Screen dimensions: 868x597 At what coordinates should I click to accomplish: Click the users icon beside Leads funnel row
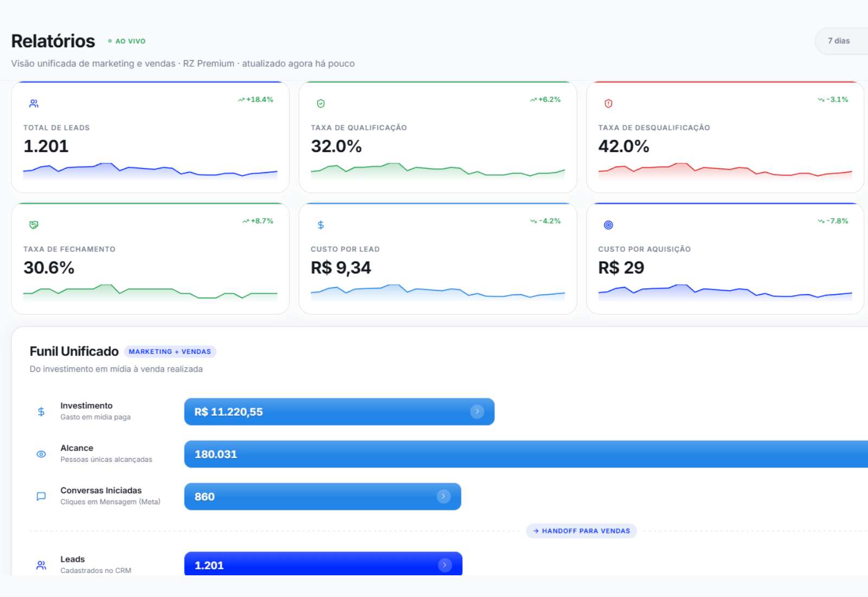point(41,565)
